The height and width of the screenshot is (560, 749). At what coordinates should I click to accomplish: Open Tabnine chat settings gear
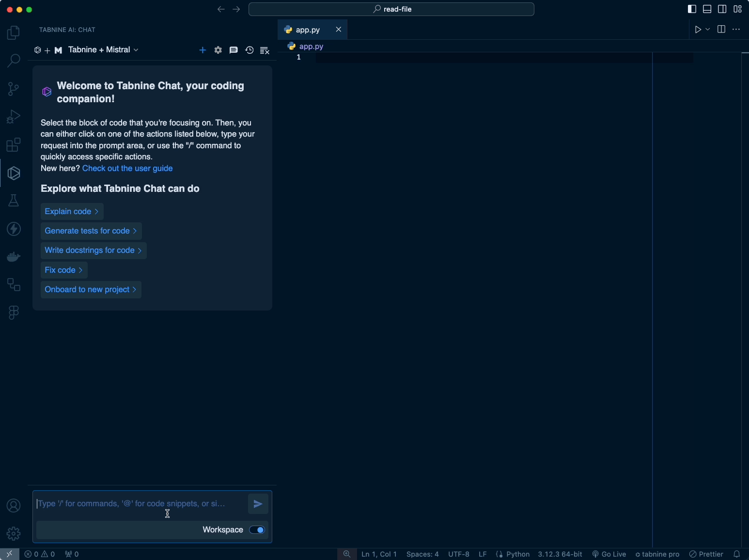coord(218,50)
